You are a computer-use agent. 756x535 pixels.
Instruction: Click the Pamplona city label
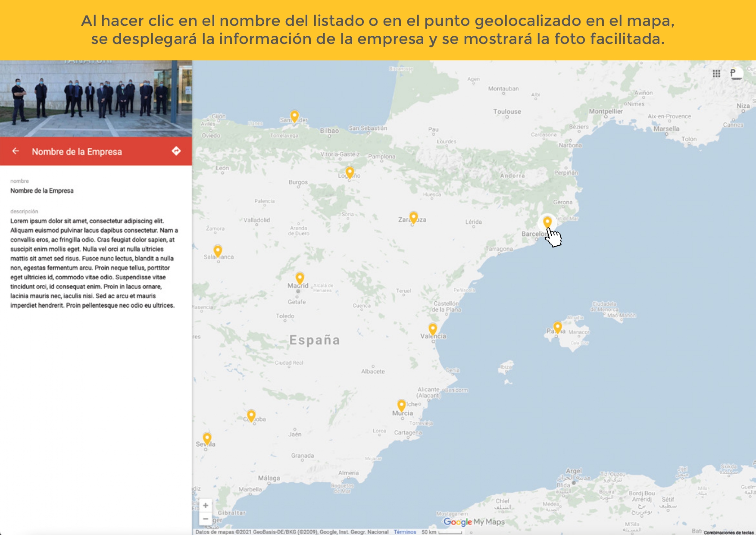pyautogui.click(x=381, y=156)
